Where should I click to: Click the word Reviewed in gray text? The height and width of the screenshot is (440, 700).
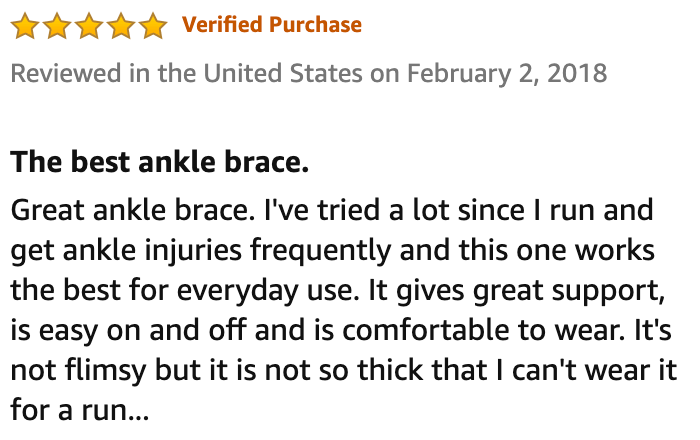point(66,73)
